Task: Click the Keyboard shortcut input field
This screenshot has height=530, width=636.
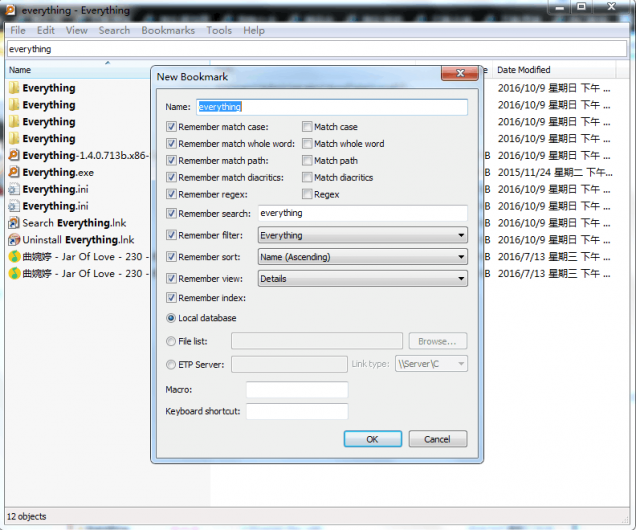Action: click(x=297, y=411)
